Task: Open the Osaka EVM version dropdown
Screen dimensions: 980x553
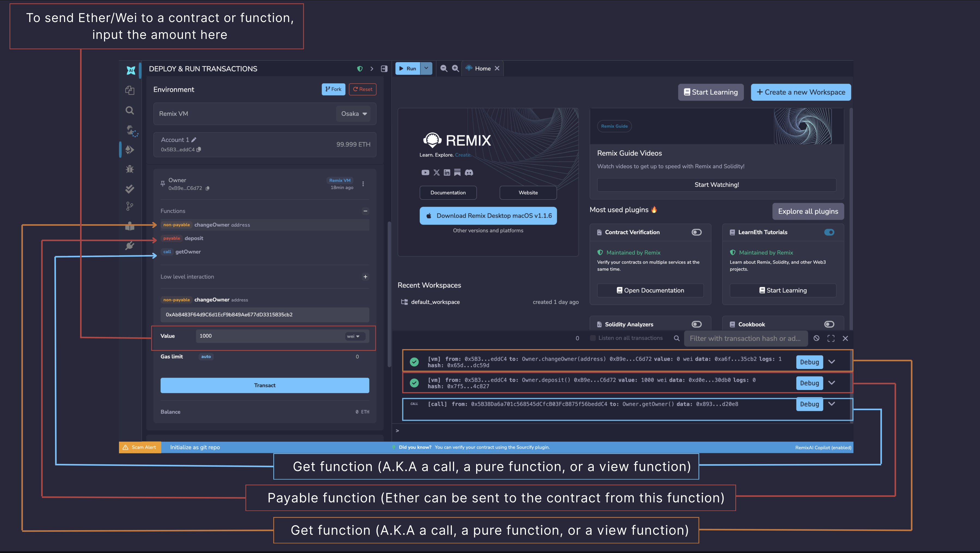Action: click(x=353, y=114)
